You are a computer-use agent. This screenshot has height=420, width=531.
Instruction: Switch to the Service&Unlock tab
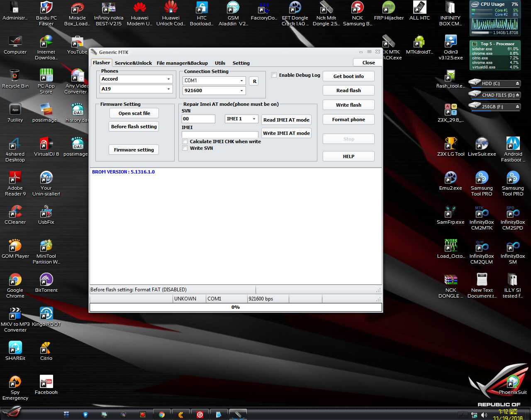click(x=133, y=63)
